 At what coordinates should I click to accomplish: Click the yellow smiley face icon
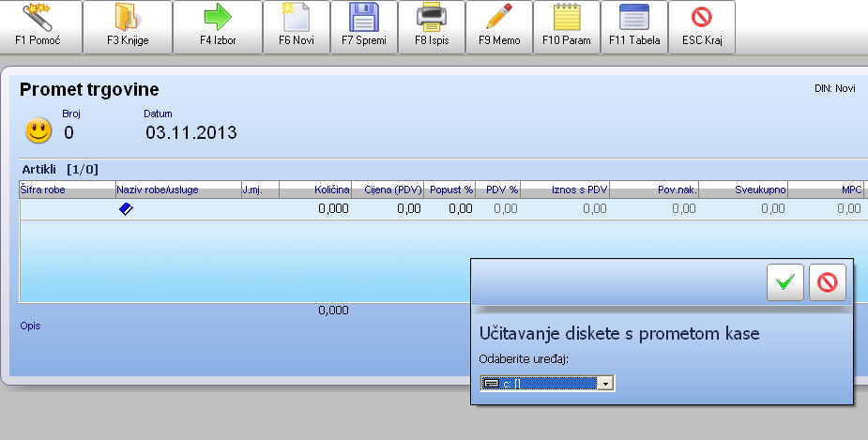(38, 131)
